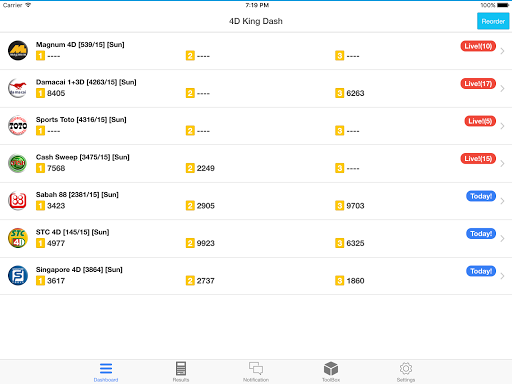Switch to the Results tab
Screen dimensions: 512x384
pos(181,372)
